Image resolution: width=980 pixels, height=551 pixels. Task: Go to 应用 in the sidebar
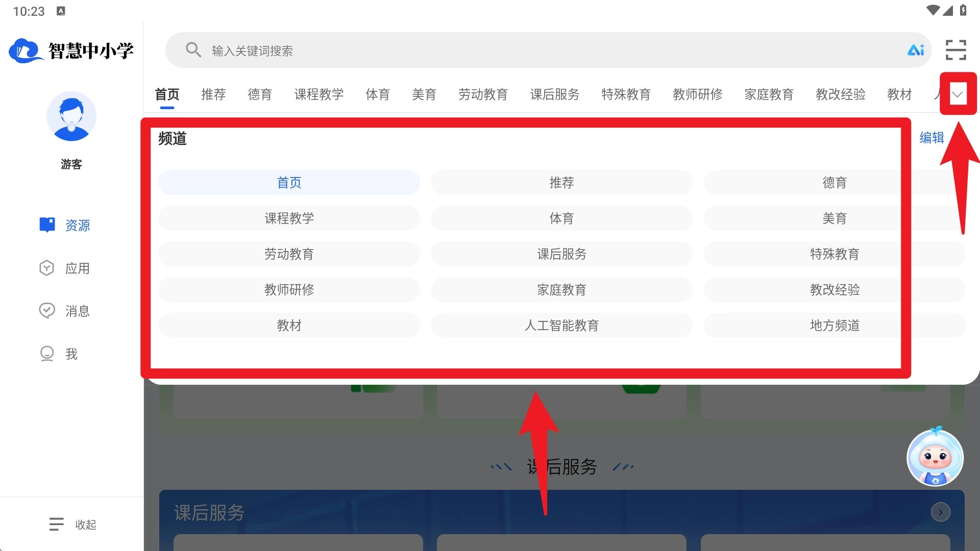[x=65, y=268]
